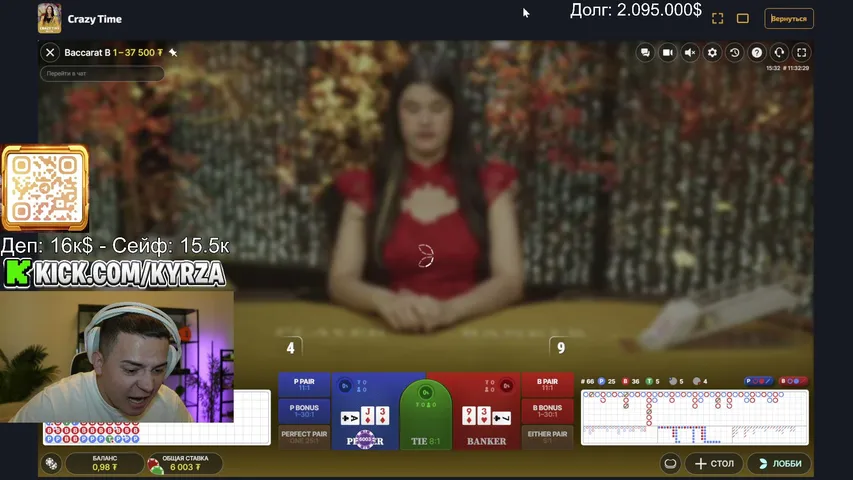Bet on TIE 8:1
Image resolution: width=853 pixels, height=480 pixels.
tap(426, 416)
